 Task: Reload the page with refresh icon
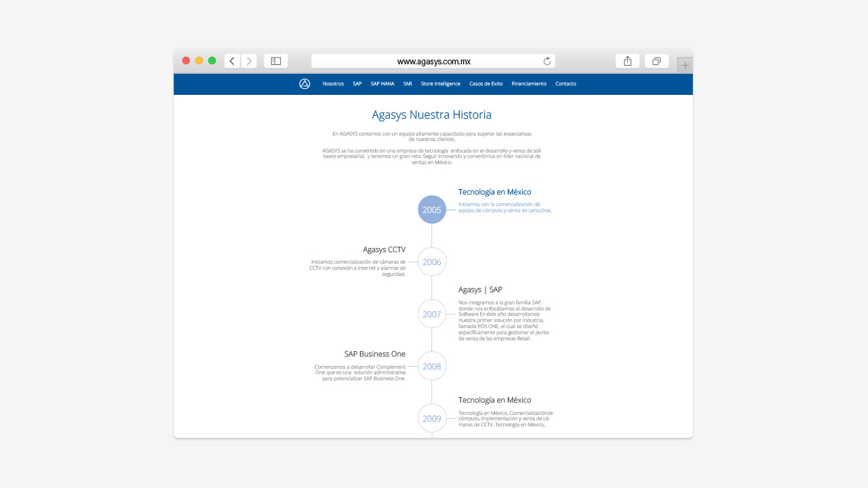point(547,61)
